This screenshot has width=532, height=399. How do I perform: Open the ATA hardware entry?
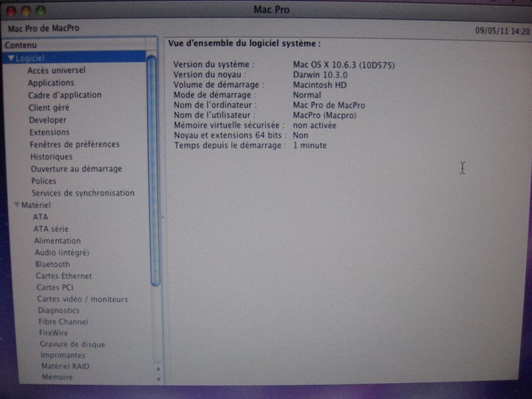(x=41, y=217)
